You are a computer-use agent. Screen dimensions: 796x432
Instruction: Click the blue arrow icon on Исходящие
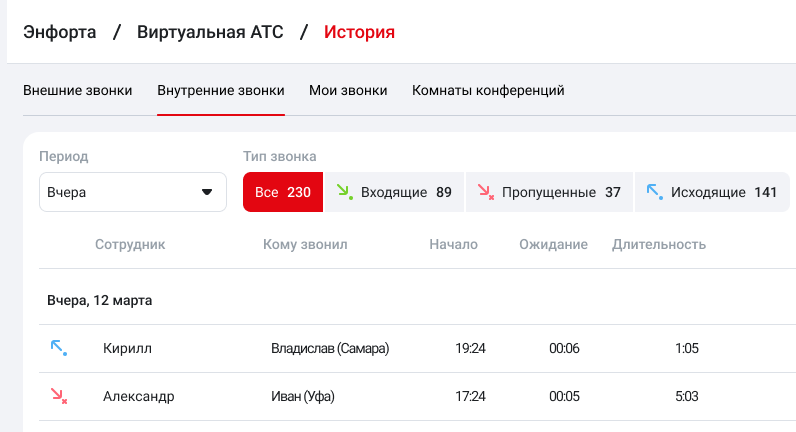click(x=654, y=192)
